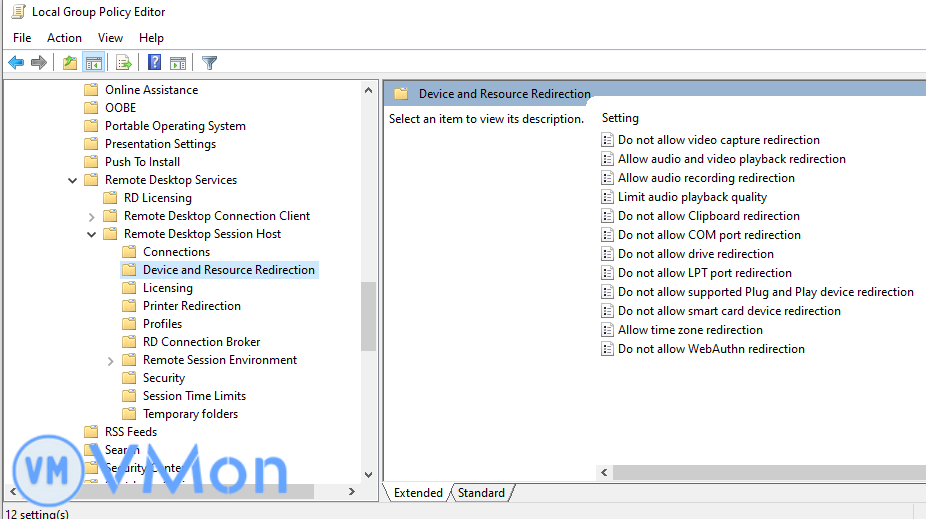Select Do not allow drive redirection setting
The width and height of the screenshot is (926, 519).
(695, 254)
